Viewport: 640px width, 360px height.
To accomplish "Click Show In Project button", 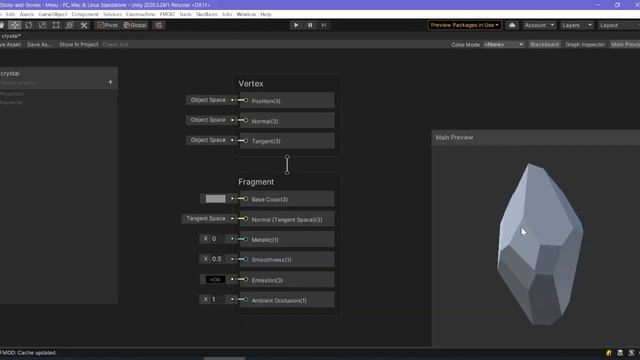I will click(79, 44).
